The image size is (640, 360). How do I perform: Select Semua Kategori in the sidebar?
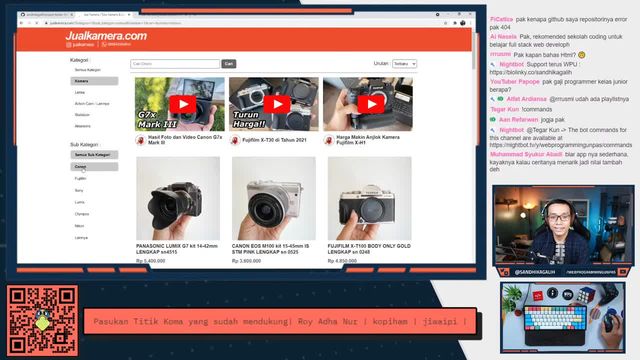88,70
